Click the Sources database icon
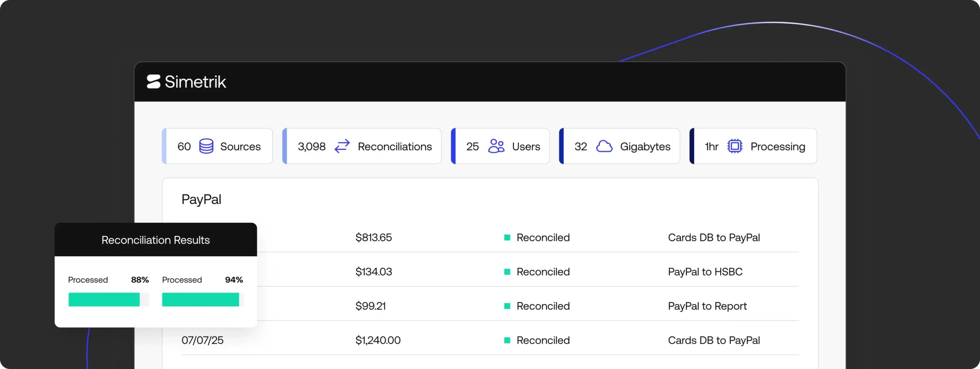Screen dimensions: 980x369 206,146
